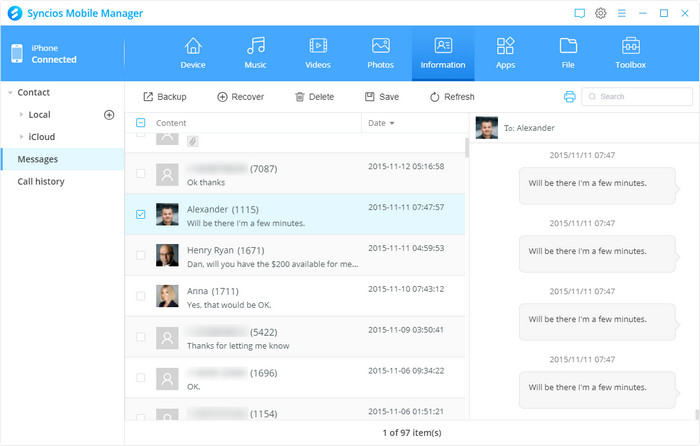This screenshot has height=446, width=700.
Task: Click the Syncios logo icon
Action: [x=15, y=13]
